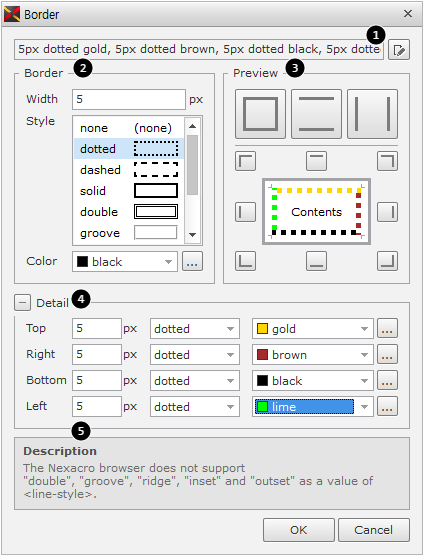424x556 pixels.
Task: Select the top edge border button
Action: (x=316, y=161)
